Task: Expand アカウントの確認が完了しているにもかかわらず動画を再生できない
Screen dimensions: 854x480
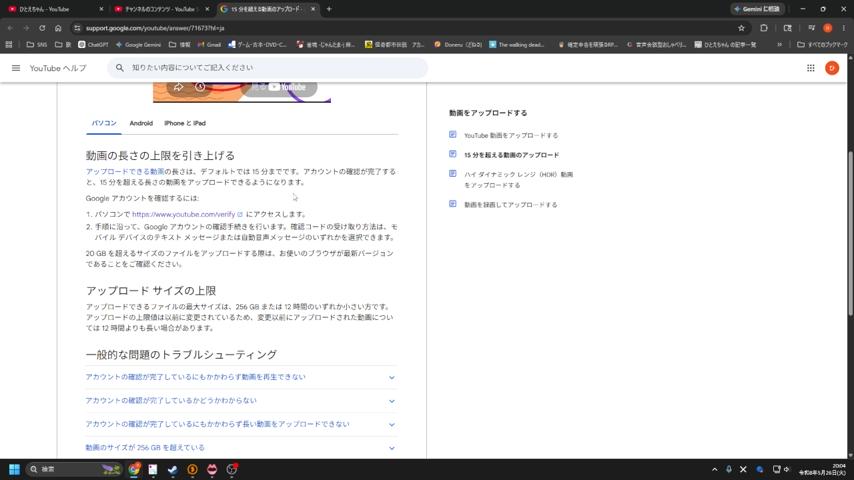Action: click(x=240, y=377)
